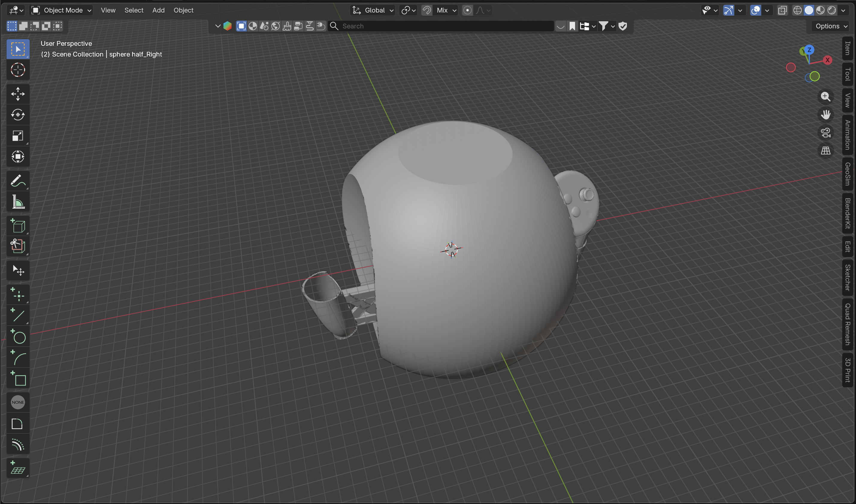
Task: Toggle X-ray view button
Action: coord(782,10)
